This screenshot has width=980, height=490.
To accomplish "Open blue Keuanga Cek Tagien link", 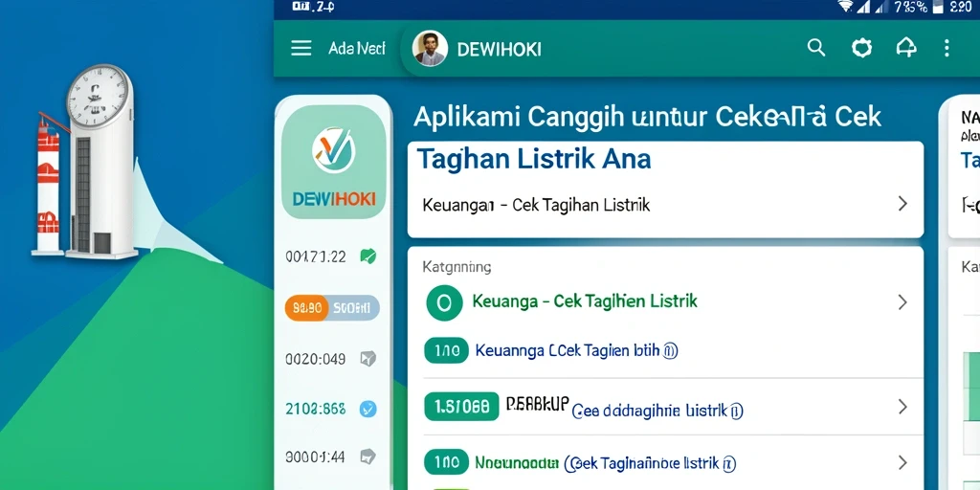I will tap(576, 350).
